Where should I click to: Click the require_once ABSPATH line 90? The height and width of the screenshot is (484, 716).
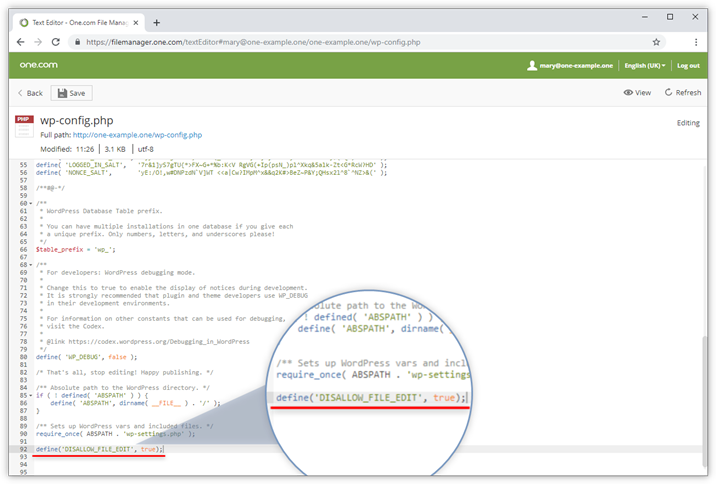pyautogui.click(x=116, y=434)
